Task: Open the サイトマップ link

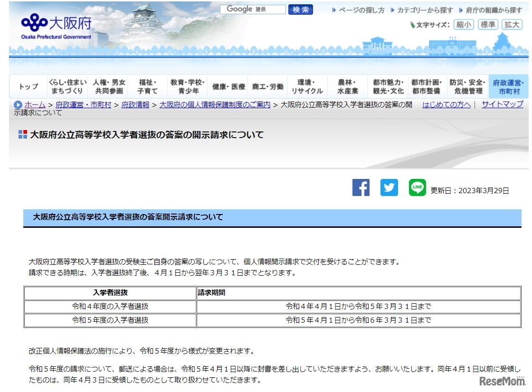Action: (502, 105)
